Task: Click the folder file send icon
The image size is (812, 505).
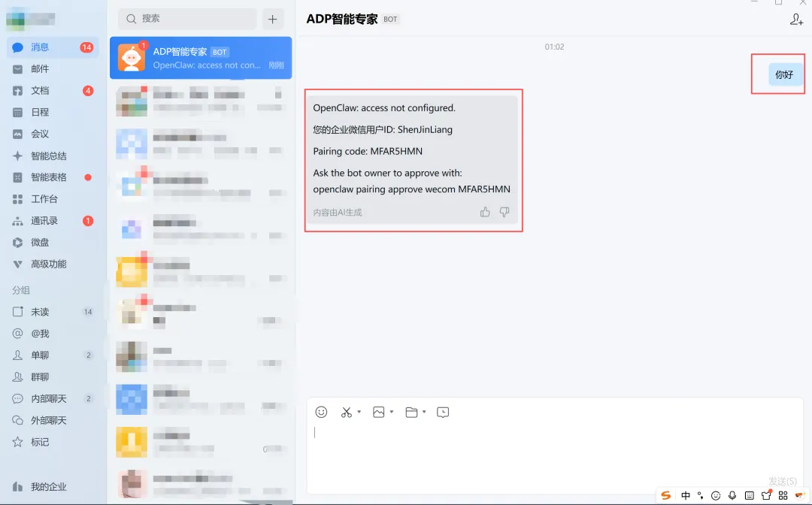Action: click(x=411, y=413)
